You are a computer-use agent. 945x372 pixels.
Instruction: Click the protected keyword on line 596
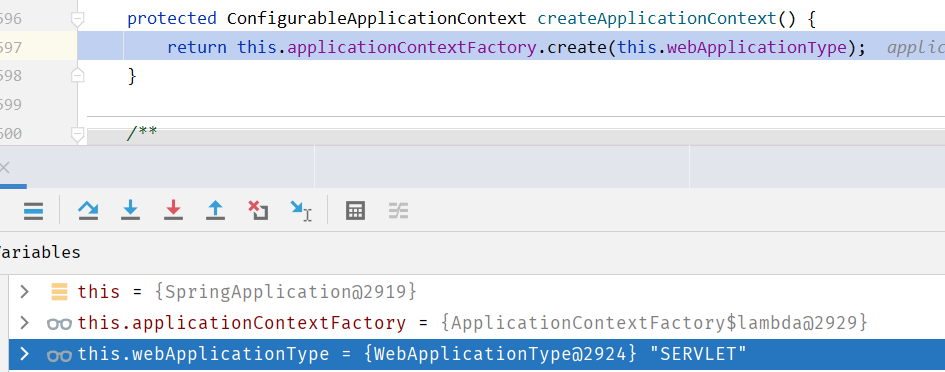tap(172, 19)
